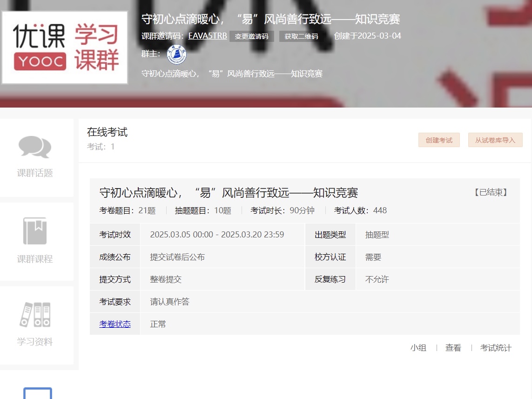Click the invitation code EAVA5TRB
532x399 pixels.
point(208,35)
